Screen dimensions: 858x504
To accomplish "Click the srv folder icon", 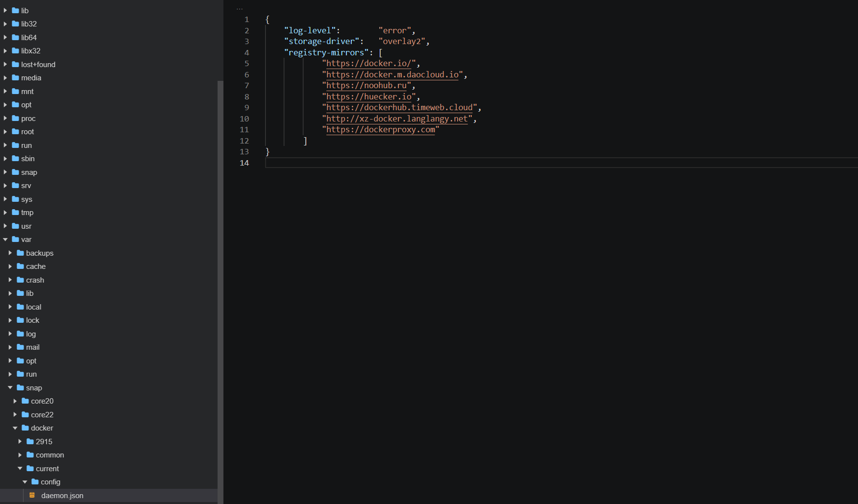I will pyautogui.click(x=15, y=185).
